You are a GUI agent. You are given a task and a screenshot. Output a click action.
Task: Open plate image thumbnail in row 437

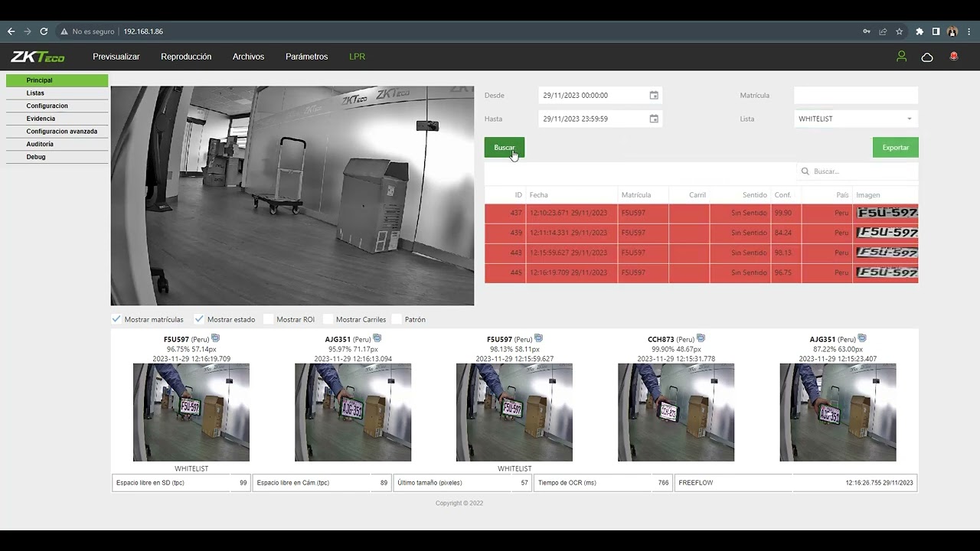887,213
